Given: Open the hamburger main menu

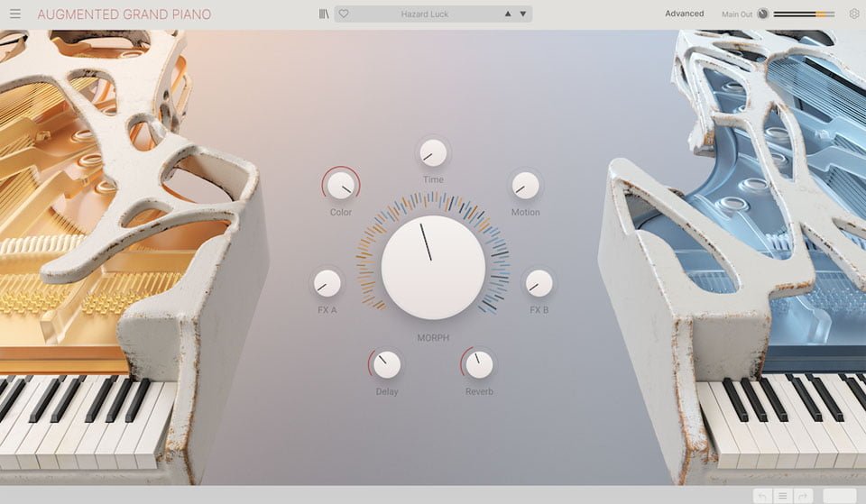Looking at the screenshot, I should click(x=15, y=14).
